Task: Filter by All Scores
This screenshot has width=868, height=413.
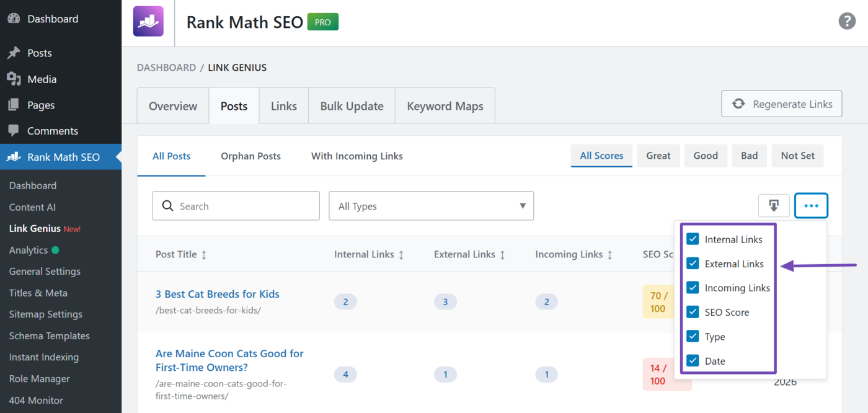Action: (601, 156)
